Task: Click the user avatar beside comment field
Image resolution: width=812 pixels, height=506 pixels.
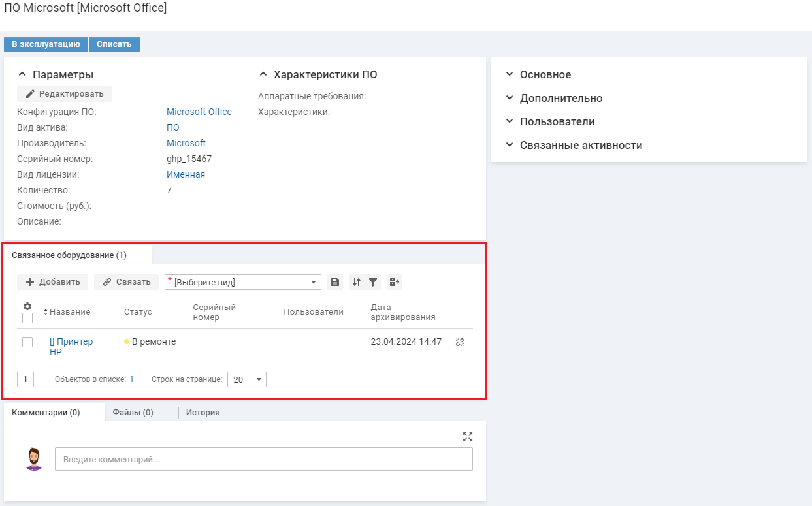Action: pyautogui.click(x=33, y=459)
